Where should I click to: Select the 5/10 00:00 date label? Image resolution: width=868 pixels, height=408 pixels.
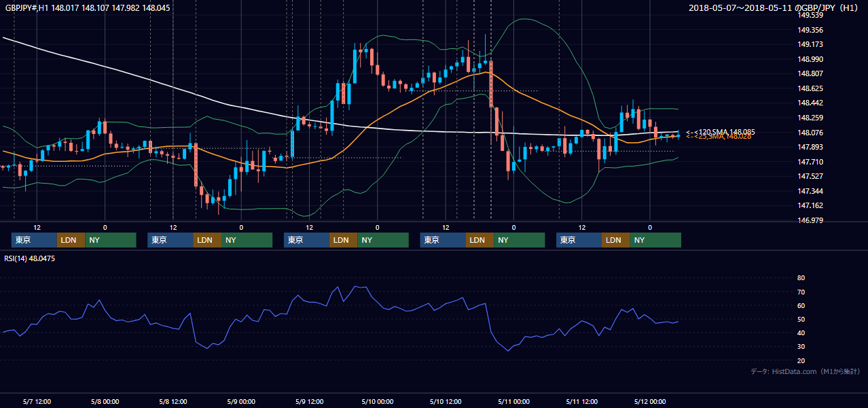click(x=377, y=401)
